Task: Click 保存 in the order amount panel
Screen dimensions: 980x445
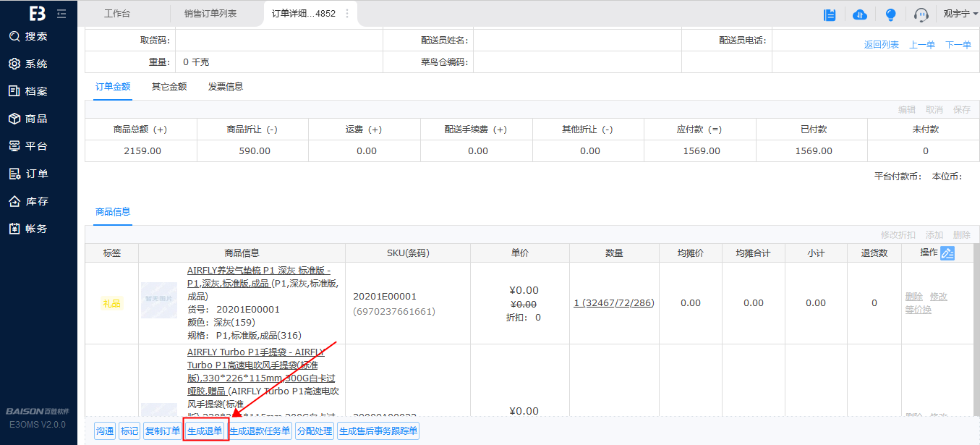Action: [x=962, y=109]
